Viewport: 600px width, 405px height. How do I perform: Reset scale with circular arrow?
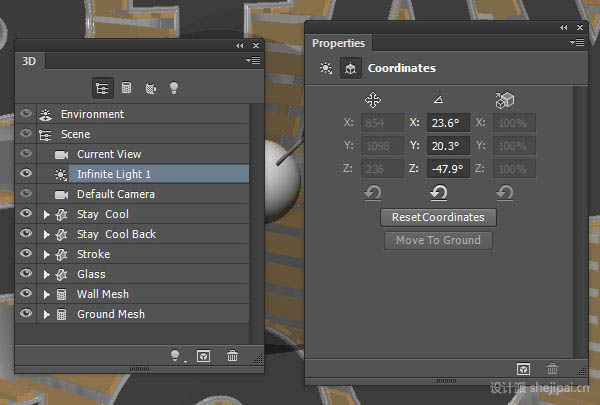point(505,193)
